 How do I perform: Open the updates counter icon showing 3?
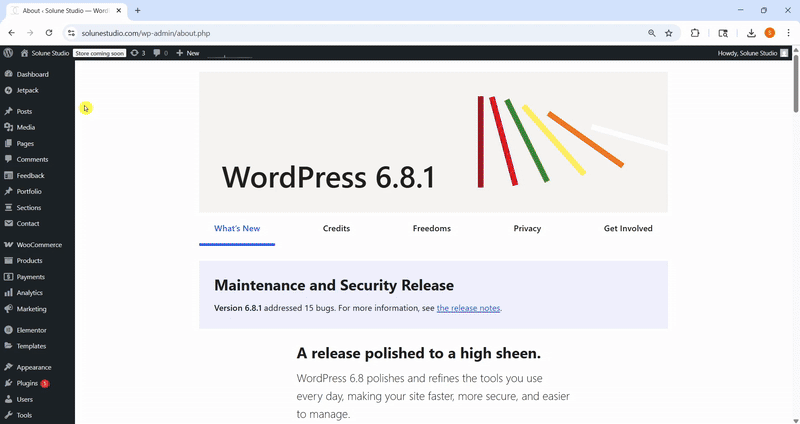[138, 53]
